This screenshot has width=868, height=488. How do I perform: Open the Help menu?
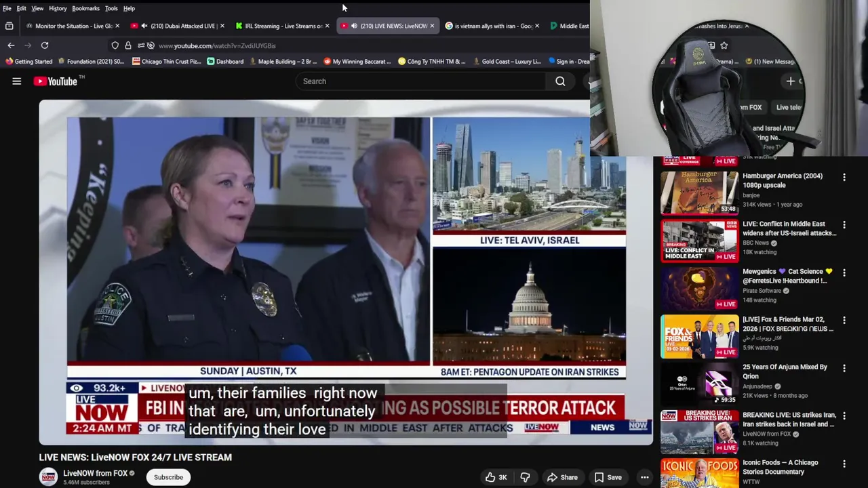[129, 8]
